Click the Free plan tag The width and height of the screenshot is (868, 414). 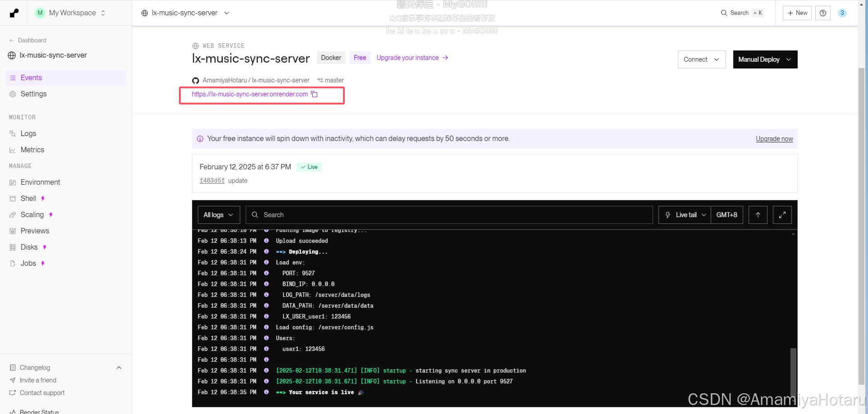click(360, 58)
